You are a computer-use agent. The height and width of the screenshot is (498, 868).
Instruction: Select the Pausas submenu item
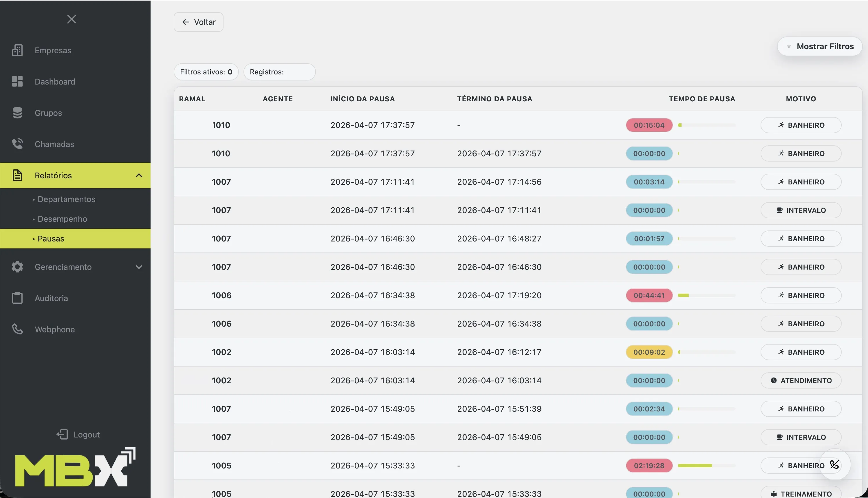tap(51, 239)
